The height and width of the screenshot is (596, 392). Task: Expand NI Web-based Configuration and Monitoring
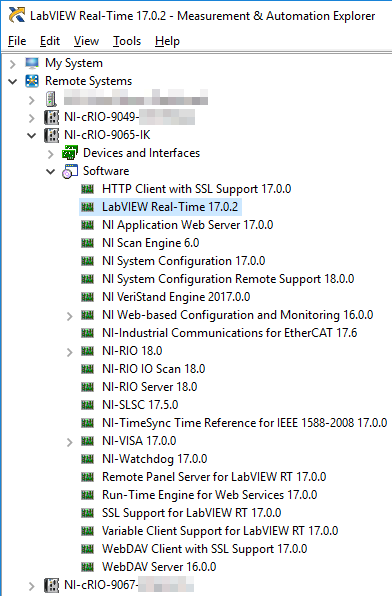[70, 316]
